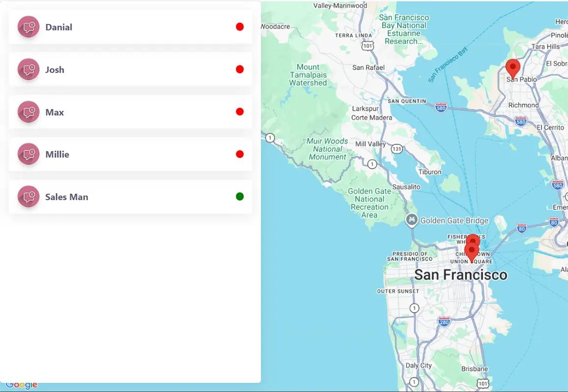Click the Mill Valley map label
The width and height of the screenshot is (568, 392).
(x=371, y=144)
